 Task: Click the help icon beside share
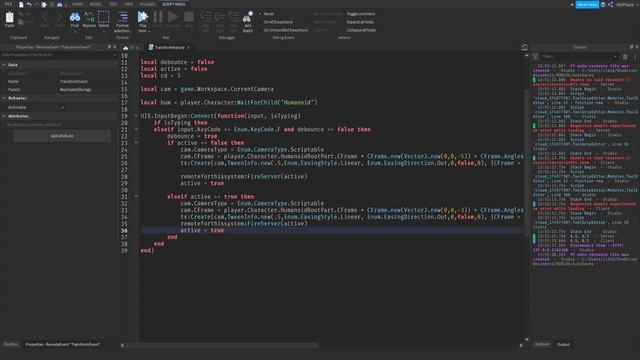pyautogui.click(x=603, y=4)
